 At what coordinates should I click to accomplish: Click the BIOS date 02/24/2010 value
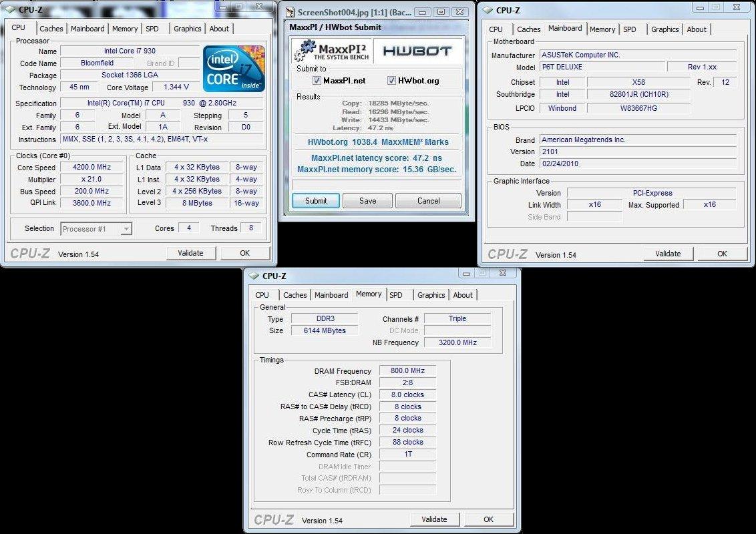638,164
